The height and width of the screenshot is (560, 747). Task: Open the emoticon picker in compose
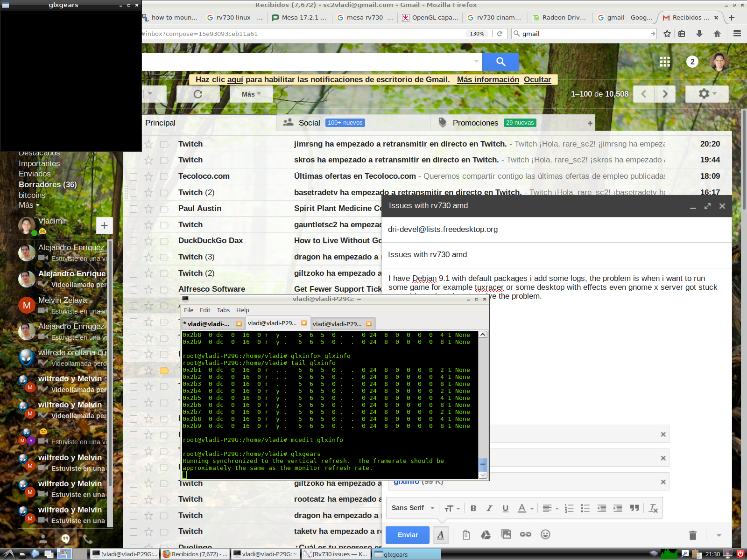545,534
